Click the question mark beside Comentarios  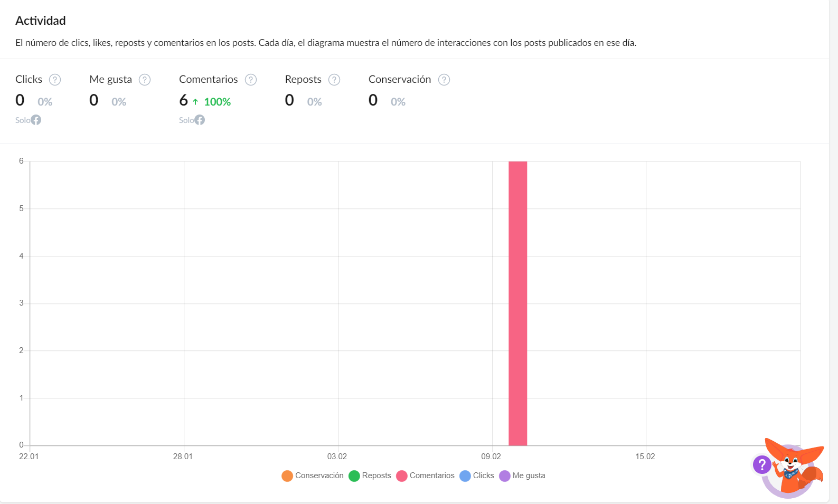pos(251,80)
